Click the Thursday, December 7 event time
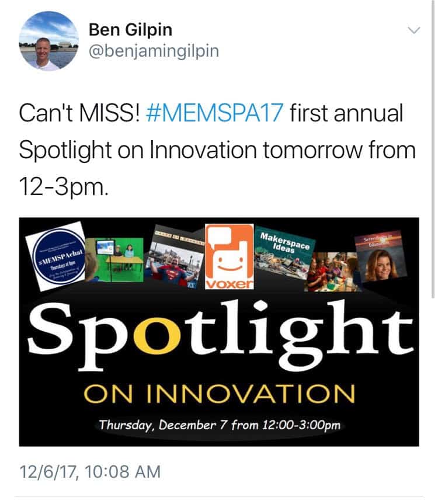The image size is (438, 504). 219,425
